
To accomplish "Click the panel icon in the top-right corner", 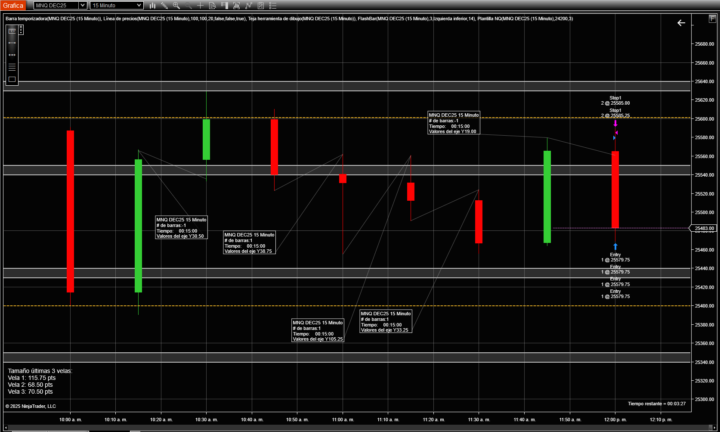I will tap(712, 18).
